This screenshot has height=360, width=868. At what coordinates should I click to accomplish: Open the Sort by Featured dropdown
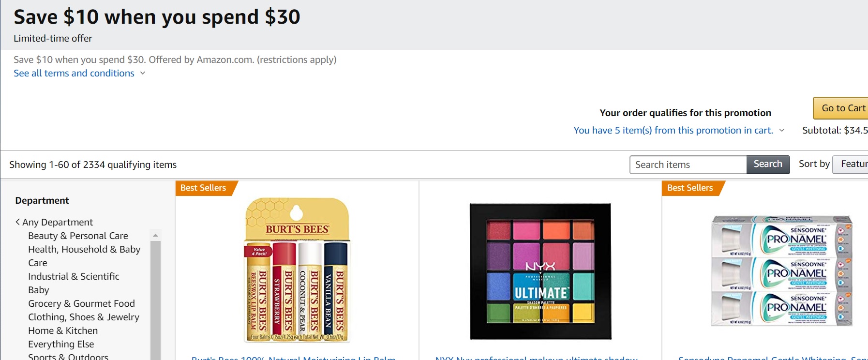853,164
